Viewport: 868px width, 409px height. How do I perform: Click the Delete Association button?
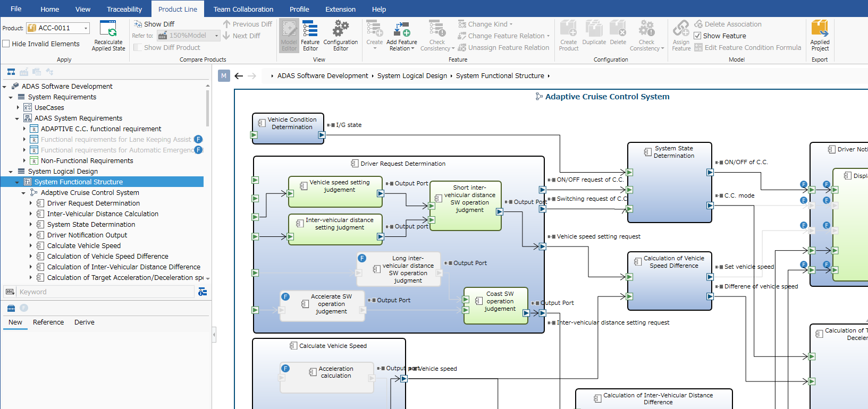tap(728, 24)
